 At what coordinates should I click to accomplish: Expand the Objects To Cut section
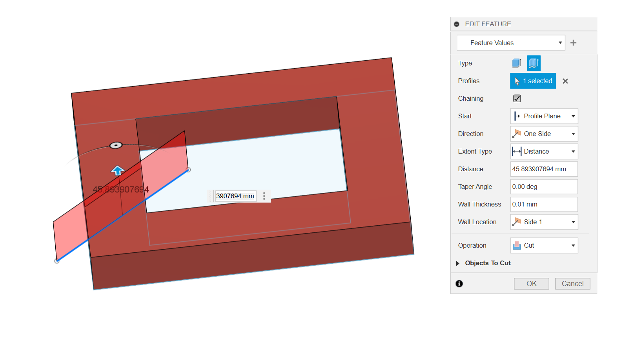point(457,263)
